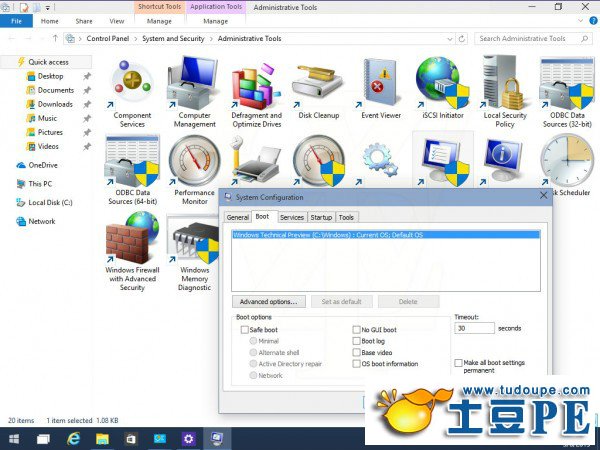This screenshot has width=600, height=450.
Task: Click the Delete boot entry button
Action: click(x=408, y=302)
